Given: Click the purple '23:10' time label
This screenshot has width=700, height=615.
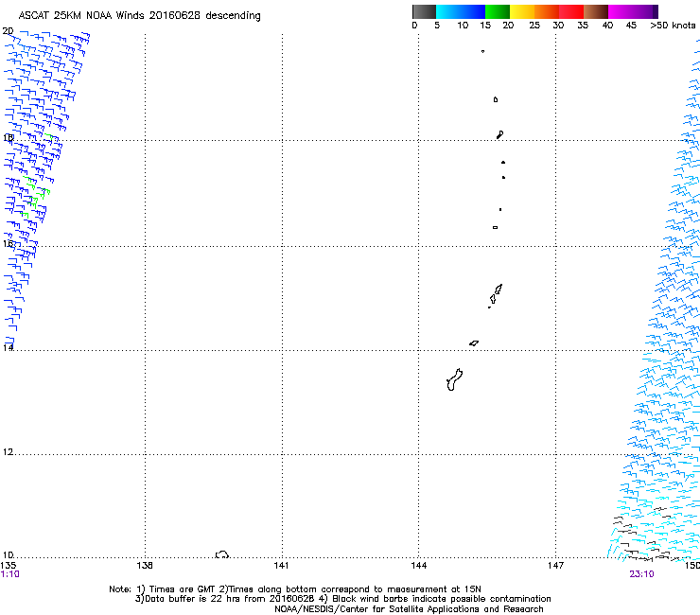Looking at the screenshot, I should pos(641,574).
